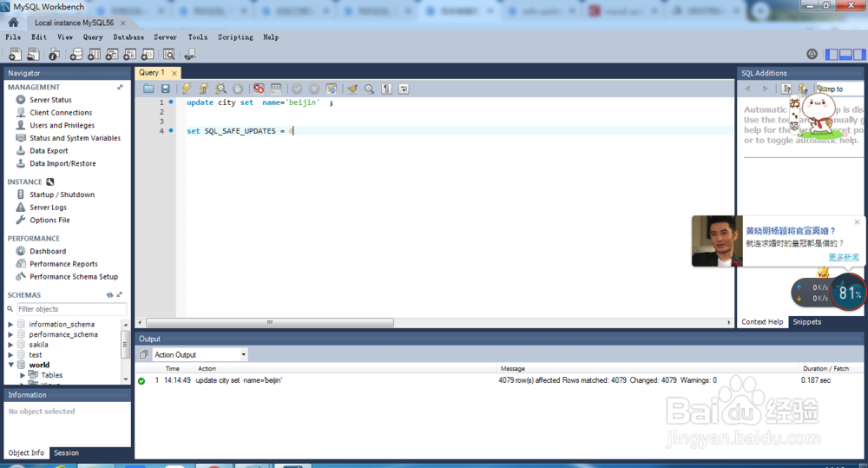The width and height of the screenshot is (868, 468).
Task: Open Users and Privileges
Action: tap(62, 125)
